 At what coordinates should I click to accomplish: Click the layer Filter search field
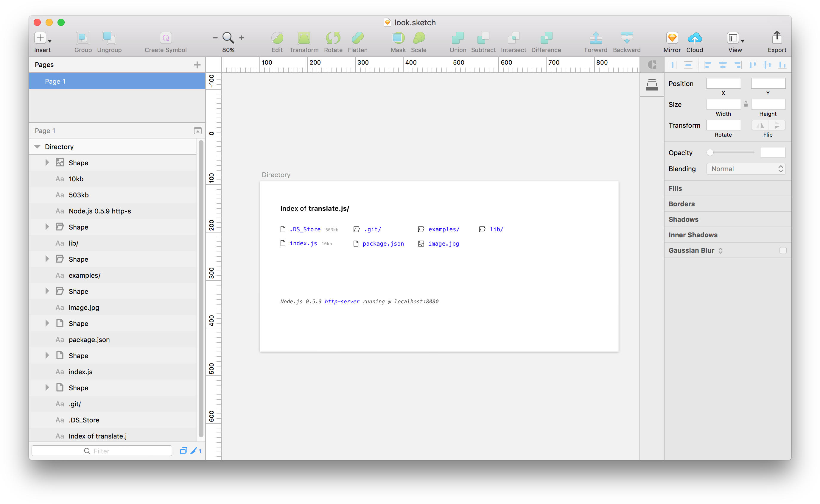click(x=102, y=451)
